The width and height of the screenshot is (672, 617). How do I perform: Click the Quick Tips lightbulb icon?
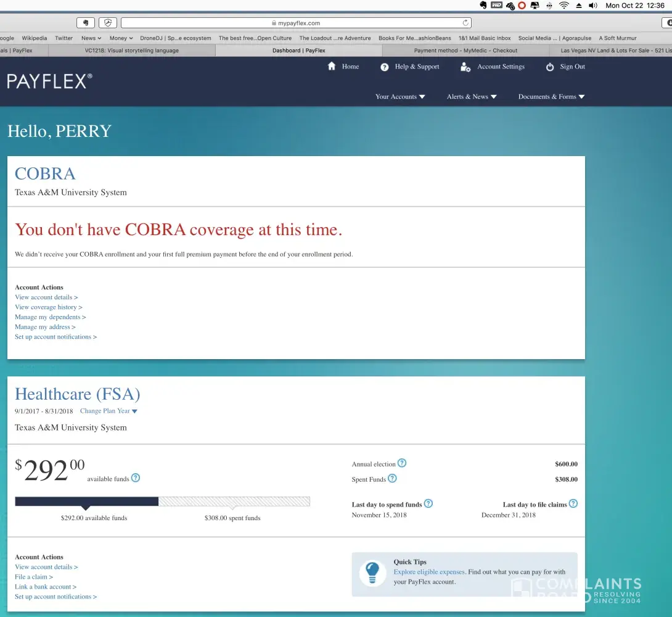pyautogui.click(x=372, y=573)
